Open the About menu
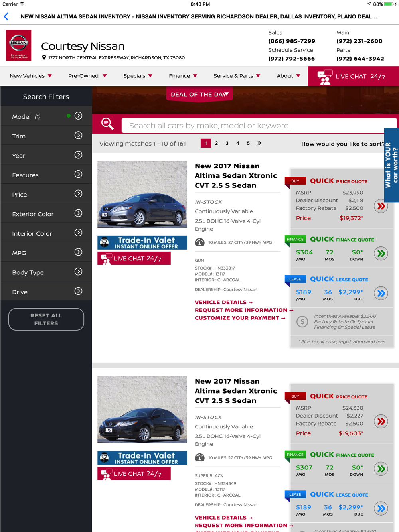 (288, 76)
